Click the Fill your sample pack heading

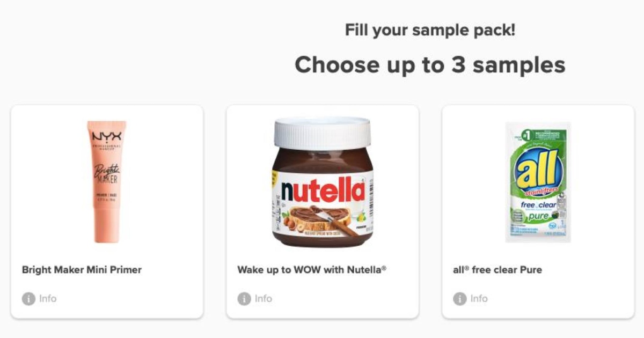430,30
